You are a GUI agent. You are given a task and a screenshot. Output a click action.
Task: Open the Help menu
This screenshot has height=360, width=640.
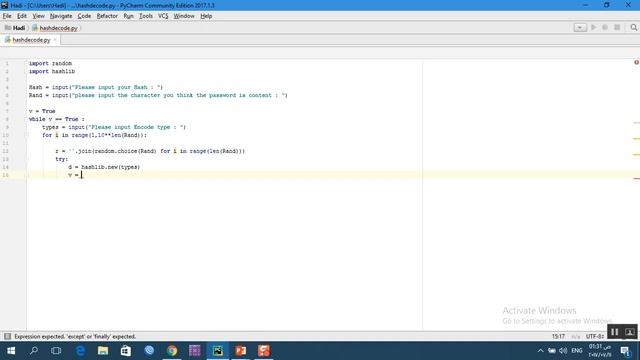(x=206, y=16)
